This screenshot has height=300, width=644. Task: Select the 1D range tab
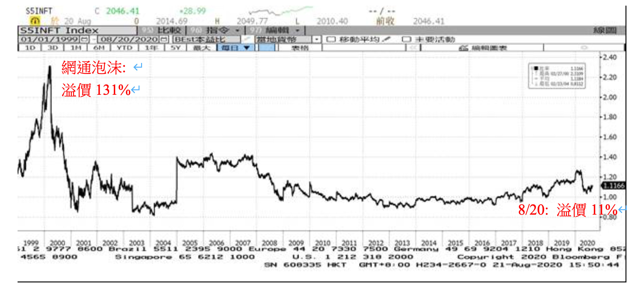pyautogui.click(x=30, y=48)
